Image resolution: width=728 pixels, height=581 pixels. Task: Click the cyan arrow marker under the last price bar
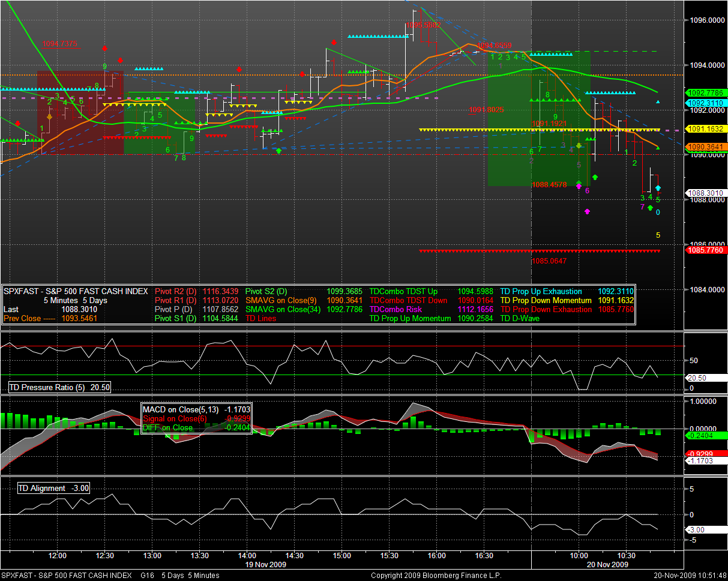tap(658, 188)
